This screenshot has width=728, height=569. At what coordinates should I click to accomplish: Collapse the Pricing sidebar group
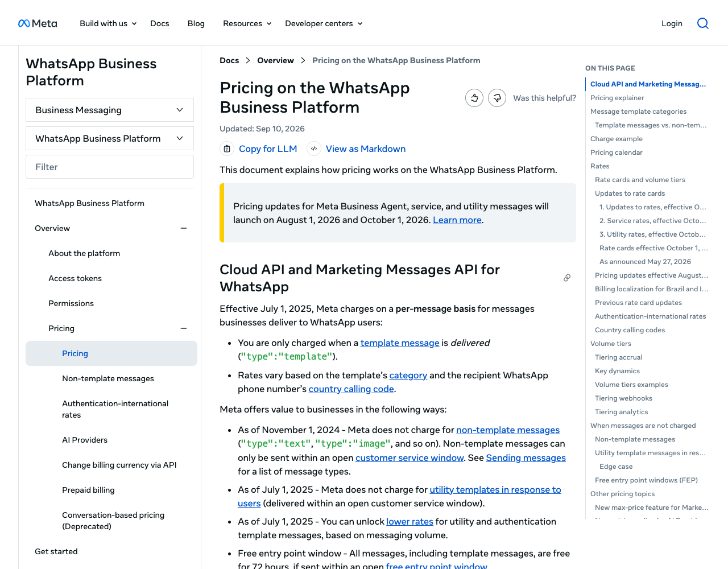pyautogui.click(x=184, y=328)
